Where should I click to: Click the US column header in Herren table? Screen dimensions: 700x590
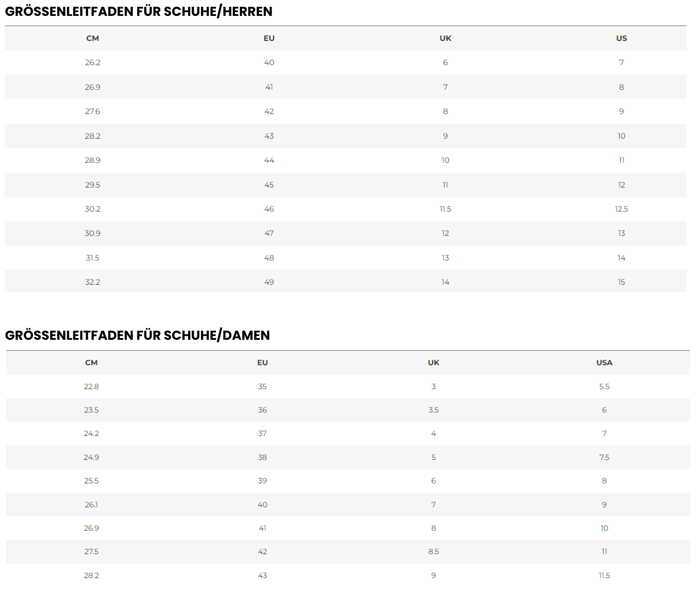tap(621, 38)
